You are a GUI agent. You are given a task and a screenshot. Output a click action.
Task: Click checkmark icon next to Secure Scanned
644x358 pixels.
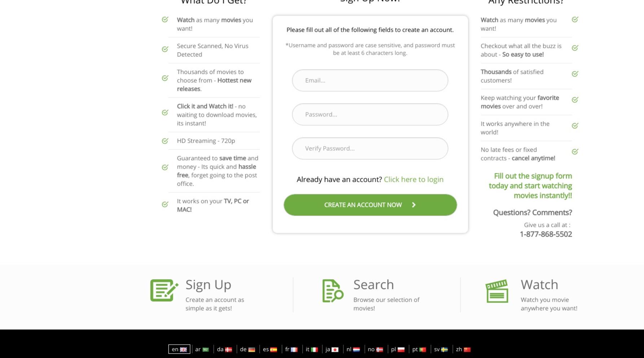pyautogui.click(x=165, y=49)
